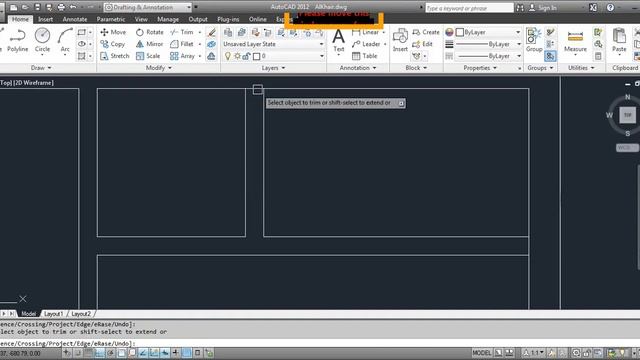640x360 pixels.
Task: Click the keyword search field
Action: (469, 8)
